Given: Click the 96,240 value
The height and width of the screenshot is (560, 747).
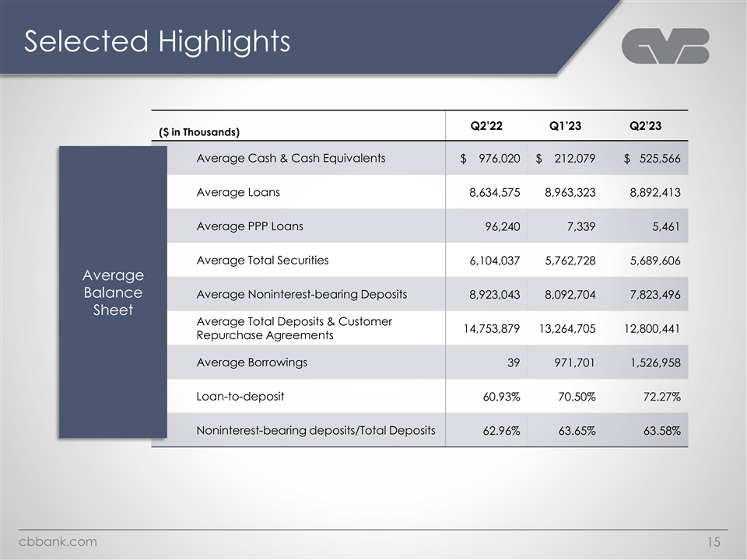Looking at the screenshot, I should [x=503, y=226].
